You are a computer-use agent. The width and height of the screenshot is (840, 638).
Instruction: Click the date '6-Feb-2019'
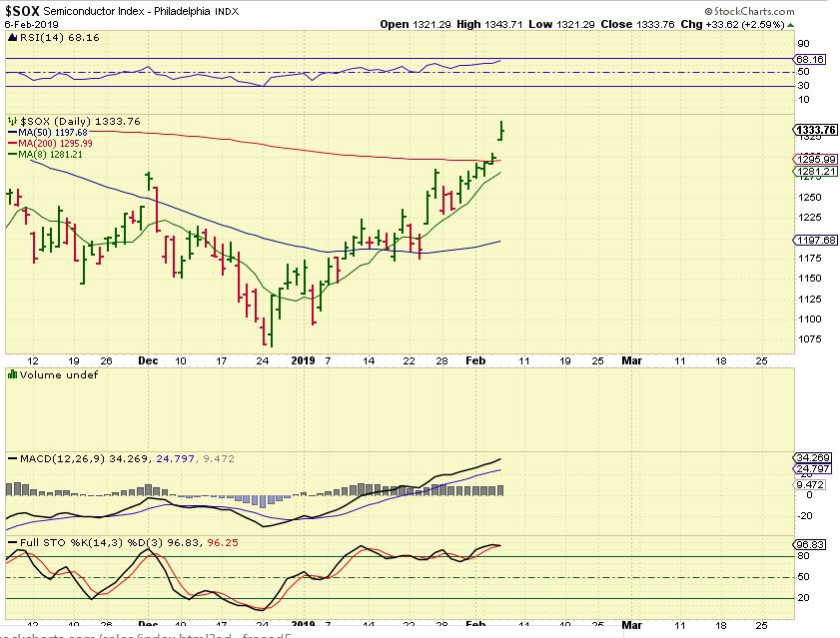point(32,25)
